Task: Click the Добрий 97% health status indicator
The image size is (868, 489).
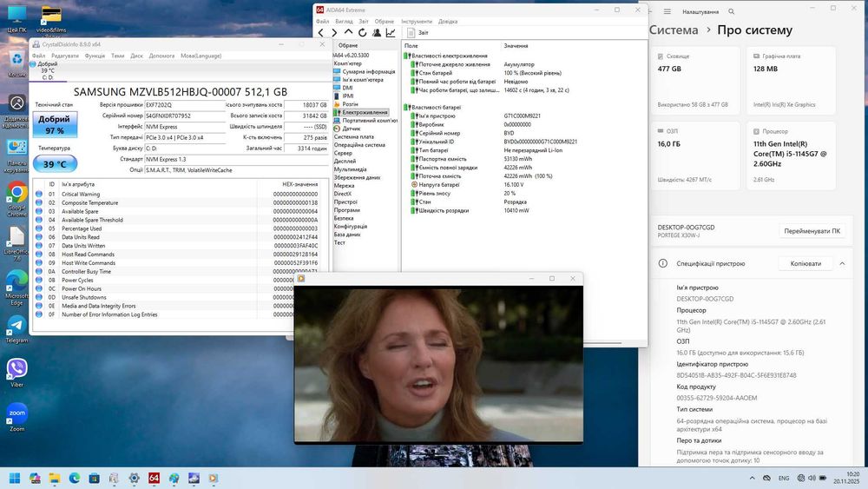Action: (55, 124)
